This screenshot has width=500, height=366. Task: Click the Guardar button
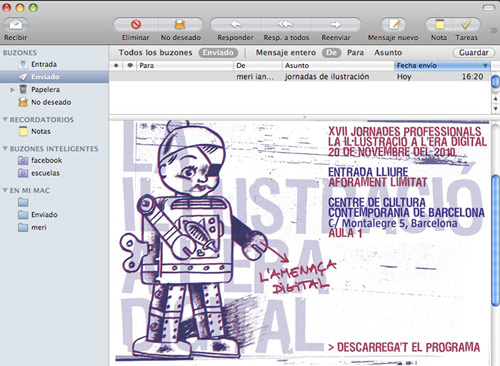pos(474,53)
